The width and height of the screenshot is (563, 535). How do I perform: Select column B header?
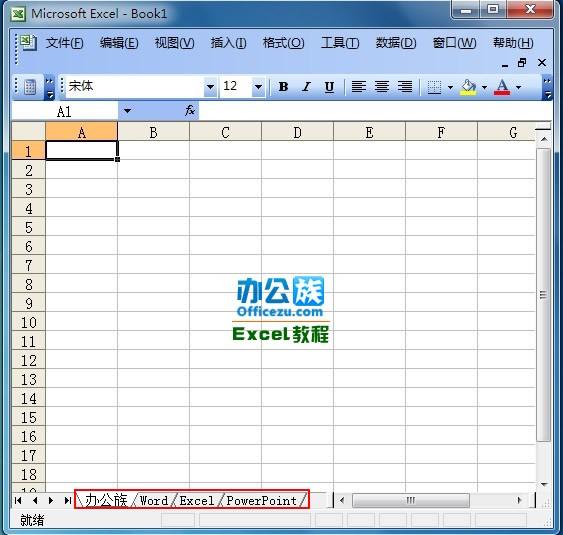(153, 132)
